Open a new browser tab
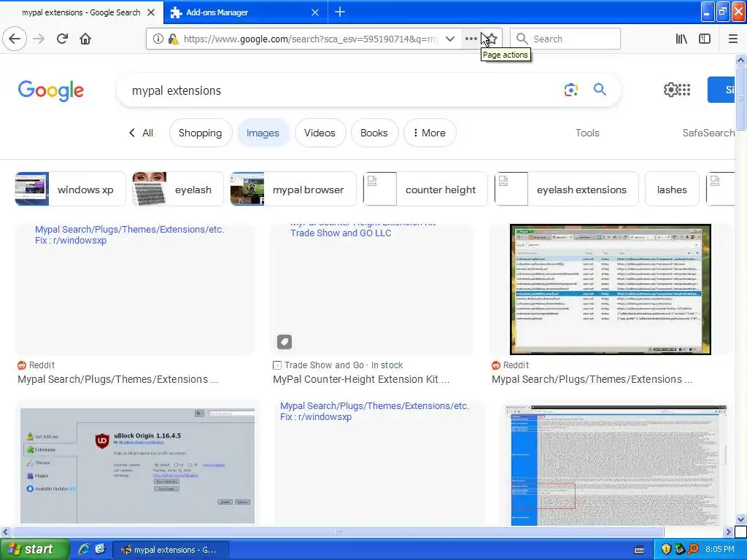747x560 pixels. (x=340, y=12)
